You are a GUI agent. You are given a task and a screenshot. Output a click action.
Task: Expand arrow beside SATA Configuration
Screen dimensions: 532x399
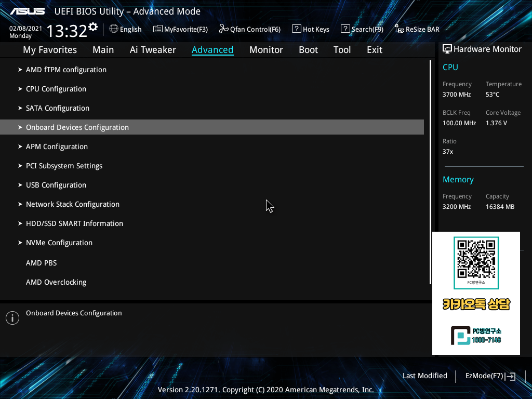(20, 108)
